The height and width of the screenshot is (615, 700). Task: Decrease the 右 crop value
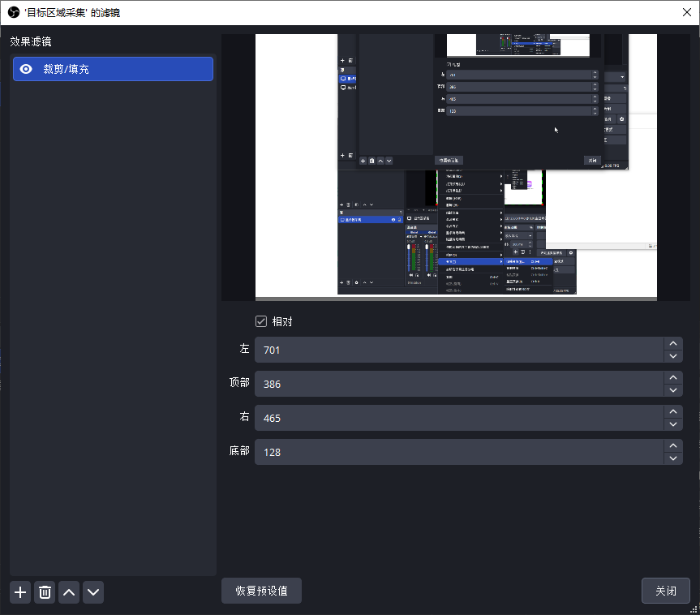click(x=673, y=424)
